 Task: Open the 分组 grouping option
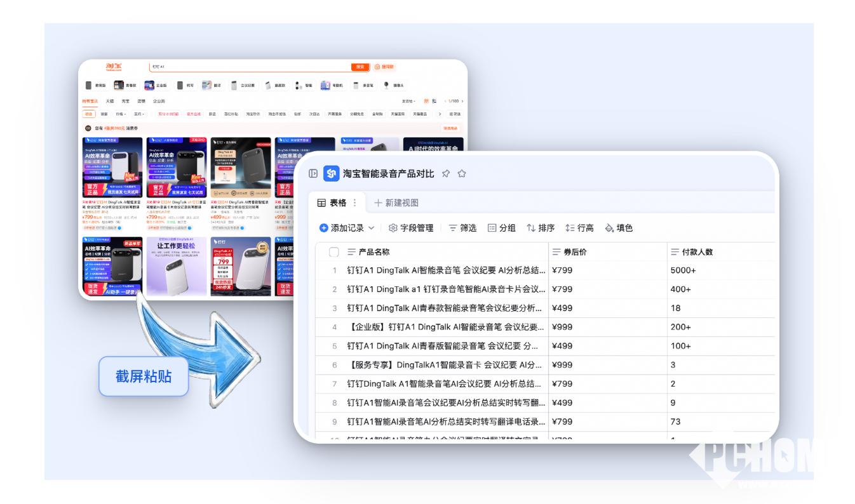tap(501, 228)
